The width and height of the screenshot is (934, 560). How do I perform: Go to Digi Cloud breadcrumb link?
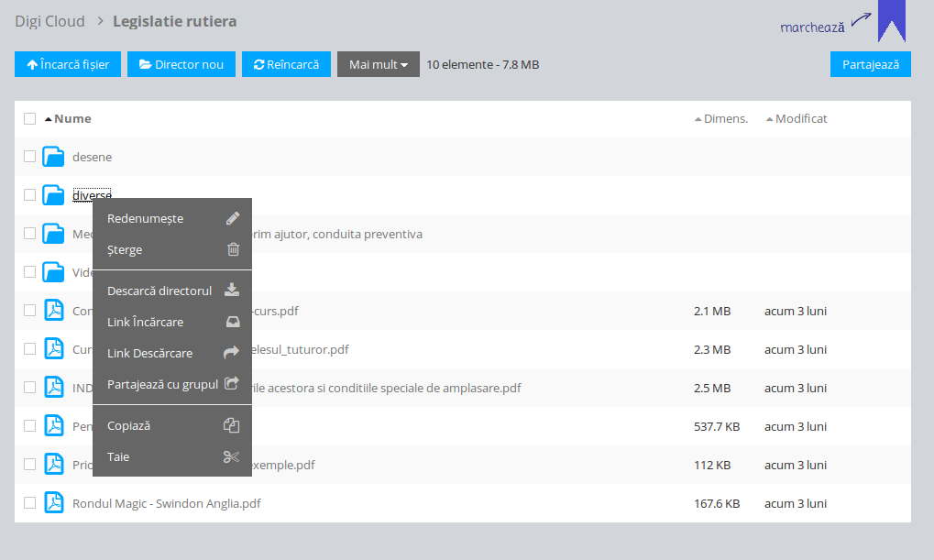49,21
